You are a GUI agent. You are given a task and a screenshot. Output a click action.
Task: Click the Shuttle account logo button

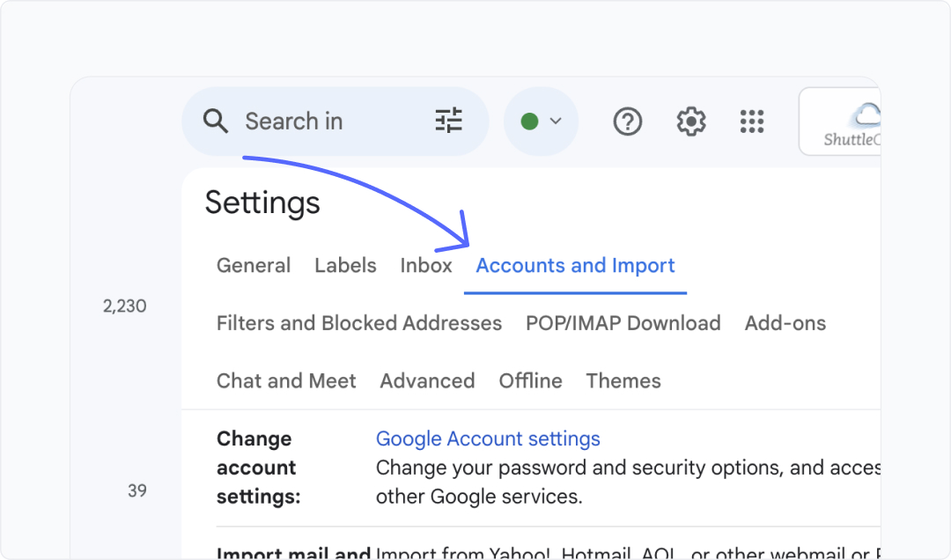tap(840, 122)
